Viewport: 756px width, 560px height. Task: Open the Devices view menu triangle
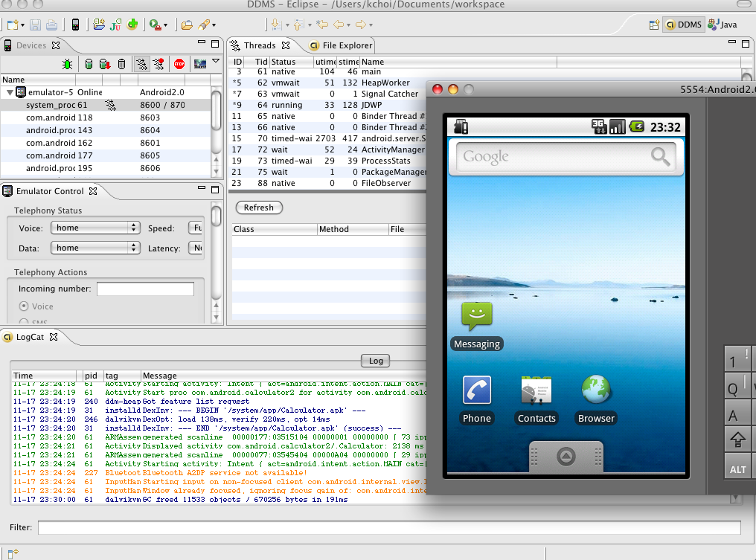pyautogui.click(x=216, y=61)
